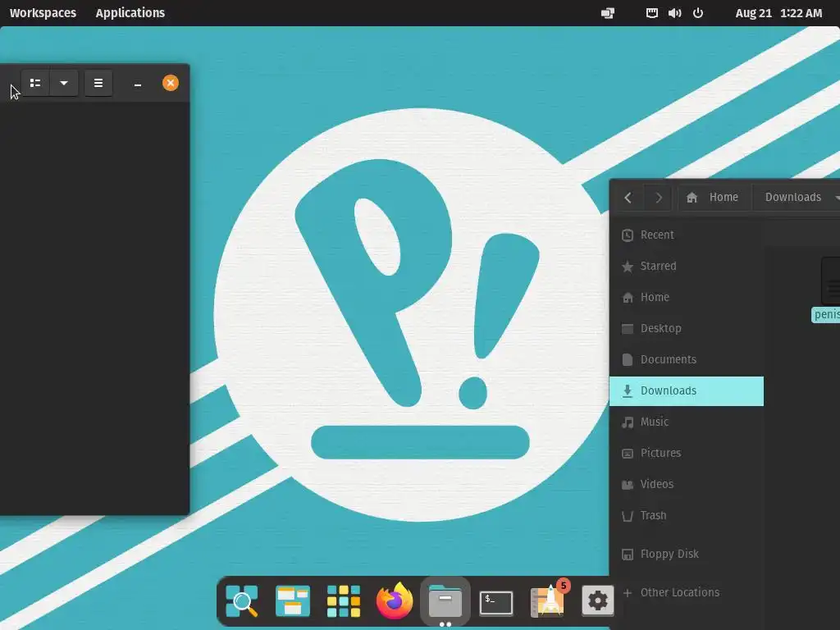Open Documents in the Files sidebar
The image size is (840, 630).
click(x=687, y=359)
